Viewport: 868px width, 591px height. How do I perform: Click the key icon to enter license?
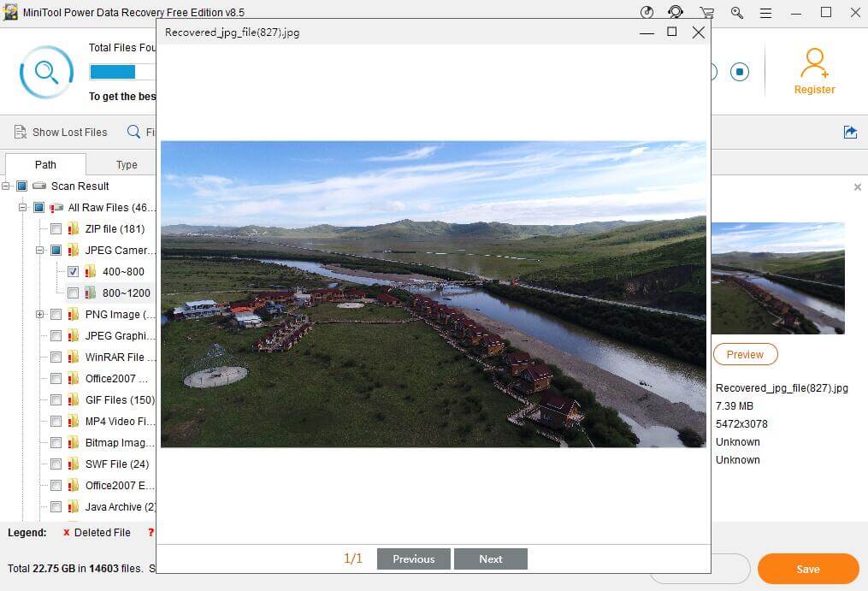pyautogui.click(x=736, y=13)
